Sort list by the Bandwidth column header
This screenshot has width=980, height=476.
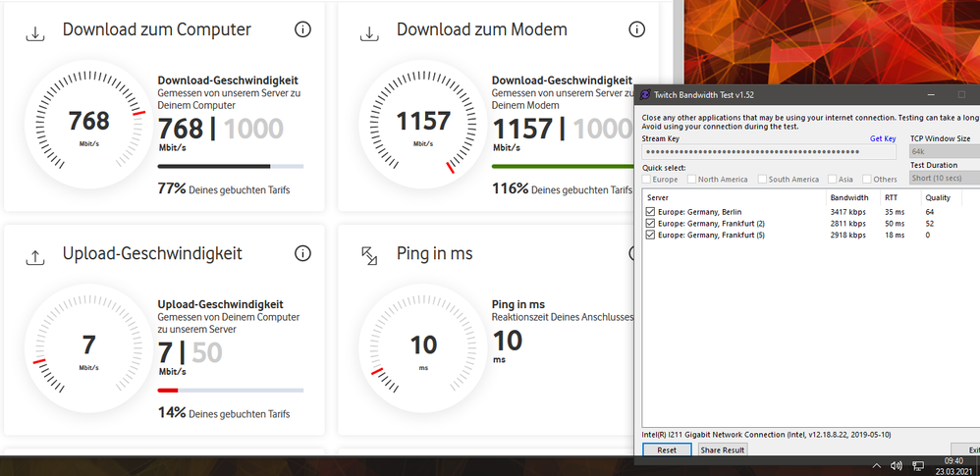[x=852, y=197]
